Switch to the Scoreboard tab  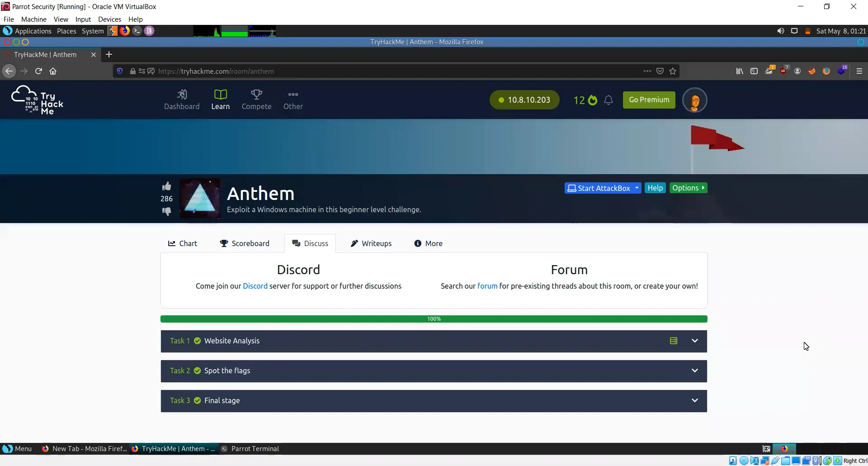point(245,243)
